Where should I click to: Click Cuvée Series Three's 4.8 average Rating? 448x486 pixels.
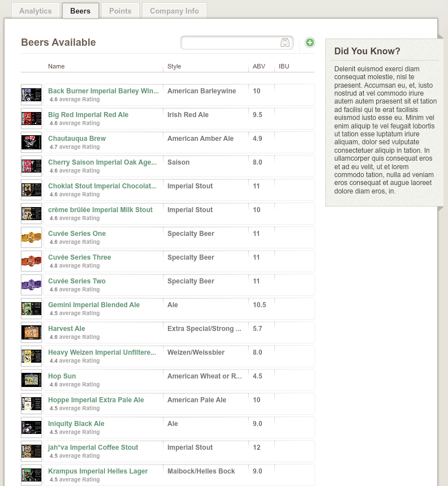pyautogui.click(x=75, y=265)
